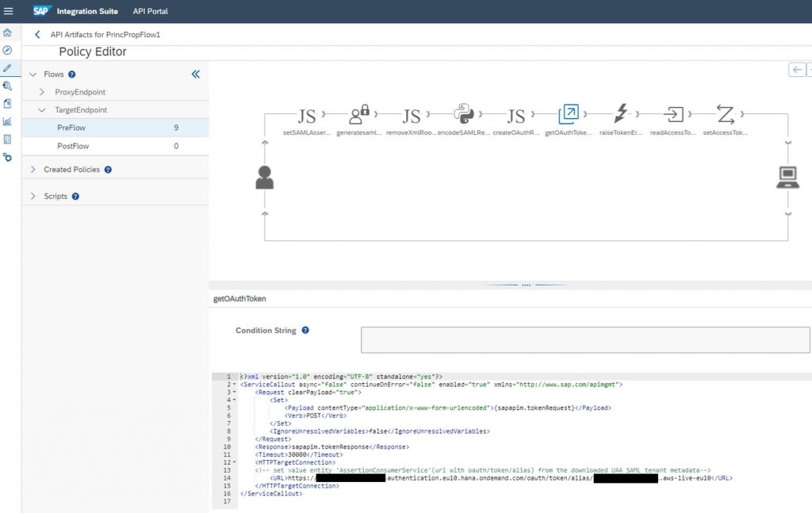Screen dimensions: 812x513
Task: Open API Artifacts for PrincPropFlow1 breadcrumb
Action: pyautogui.click(x=105, y=35)
